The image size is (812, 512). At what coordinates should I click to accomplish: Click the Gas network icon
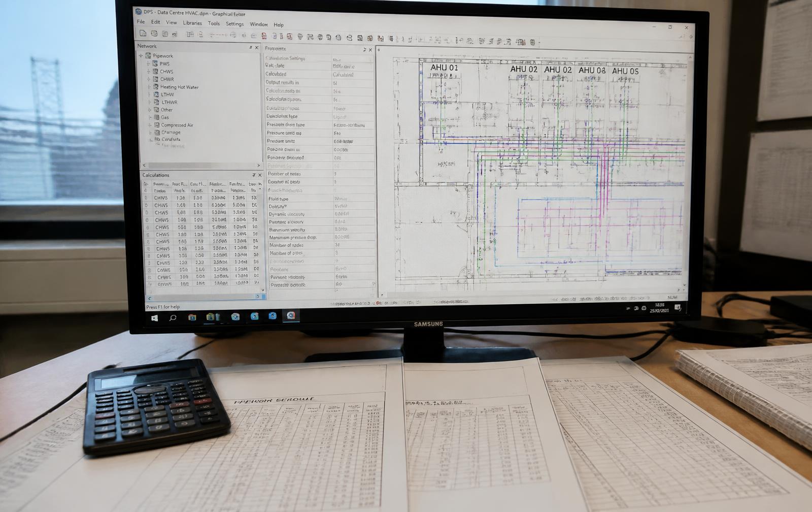[157, 117]
